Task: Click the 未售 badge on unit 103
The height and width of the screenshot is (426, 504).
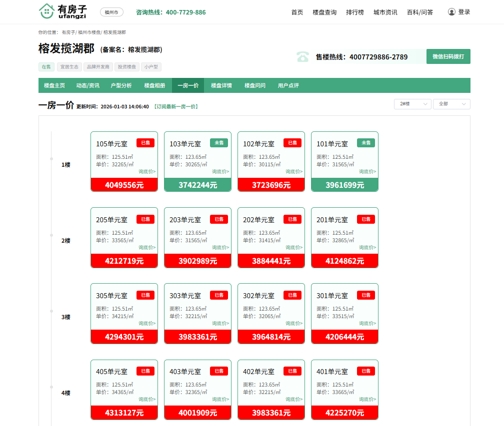Action: 218,143
